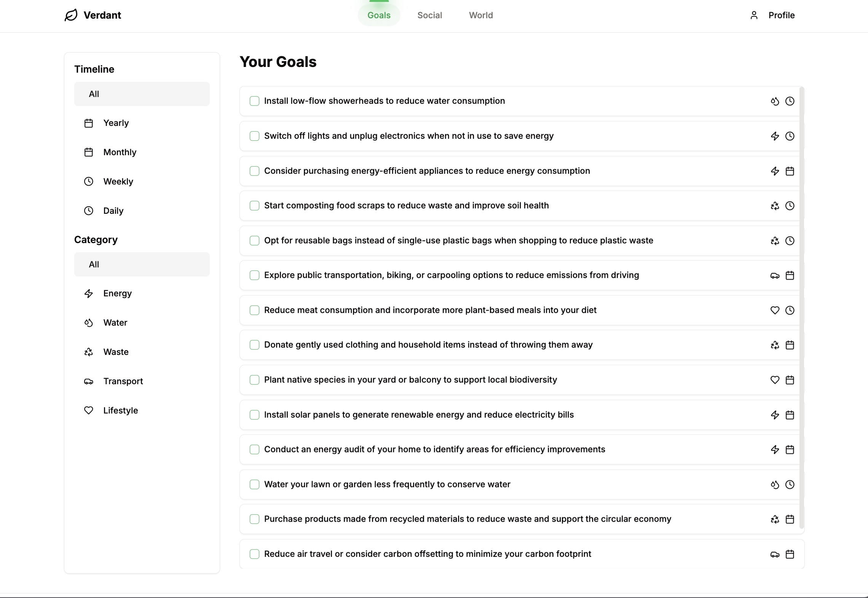
Task: Switch to the Social tab
Action: click(x=429, y=15)
